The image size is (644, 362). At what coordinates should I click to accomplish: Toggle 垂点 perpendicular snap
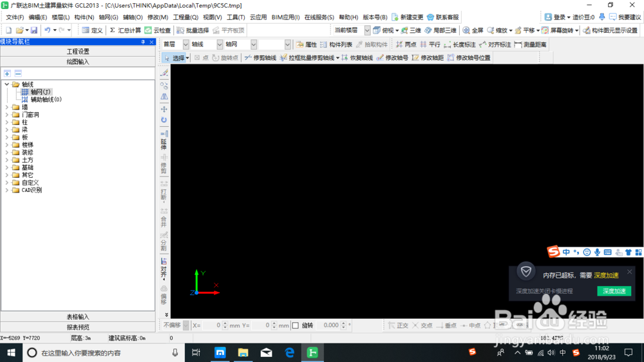[x=446, y=325]
